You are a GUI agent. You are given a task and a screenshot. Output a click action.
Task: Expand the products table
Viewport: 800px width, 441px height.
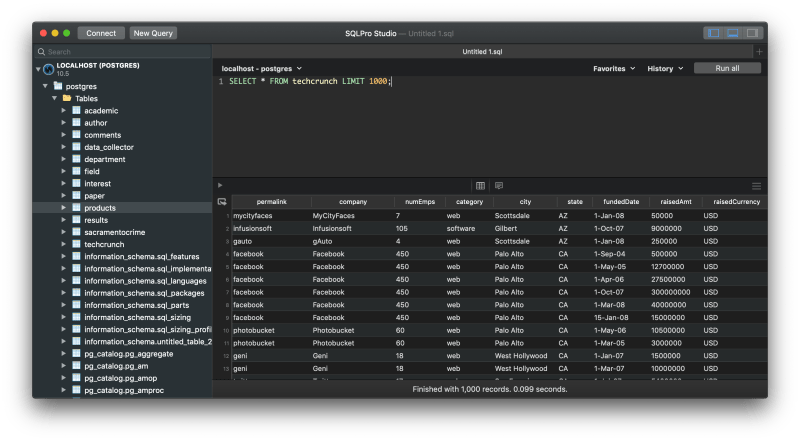64,208
